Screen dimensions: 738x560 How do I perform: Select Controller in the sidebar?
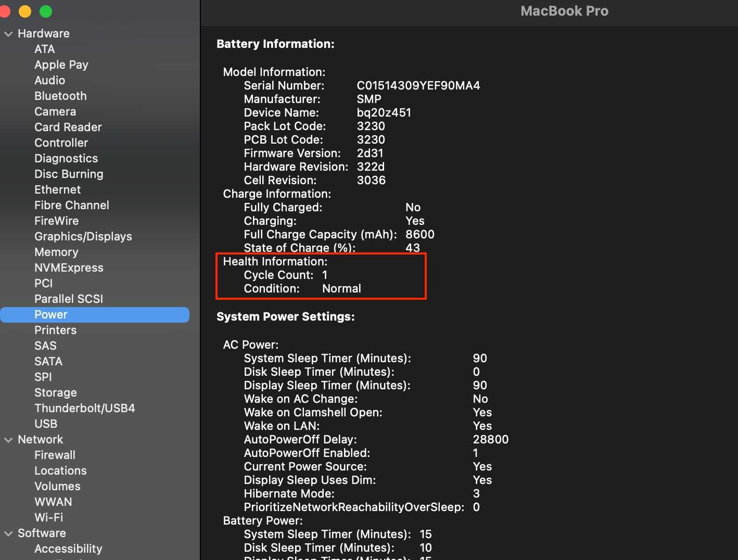pyautogui.click(x=61, y=143)
